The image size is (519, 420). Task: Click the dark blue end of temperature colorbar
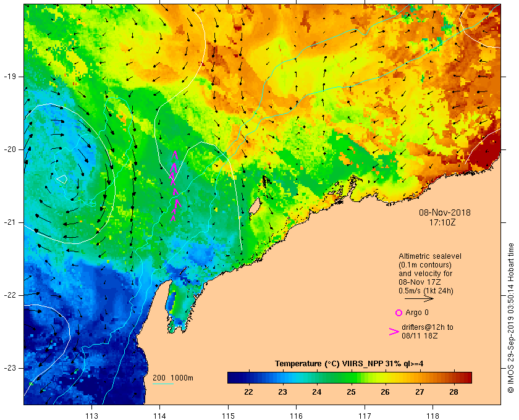(x=232, y=377)
